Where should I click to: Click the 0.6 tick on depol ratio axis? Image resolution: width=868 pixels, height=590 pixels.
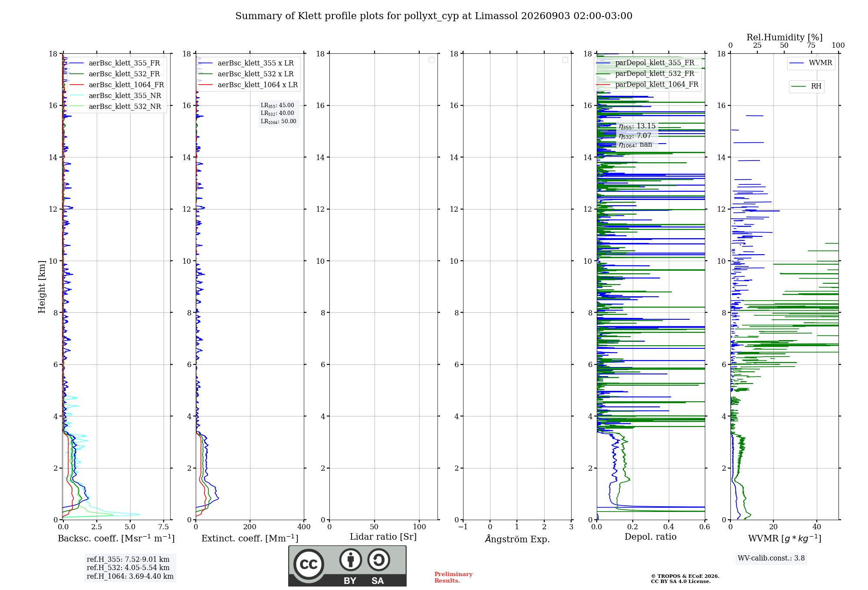[x=705, y=527]
